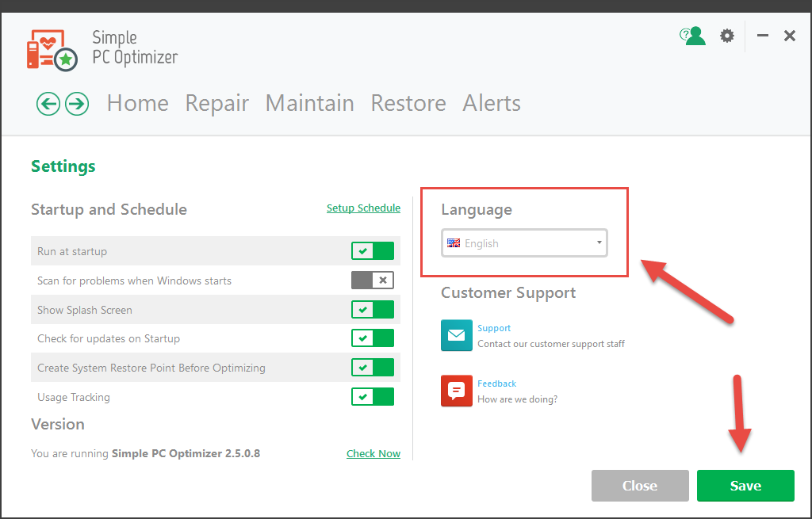This screenshot has height=519, width=812.
Task: Open the Language dropdown showing English
Action: (x=524, y=242)
